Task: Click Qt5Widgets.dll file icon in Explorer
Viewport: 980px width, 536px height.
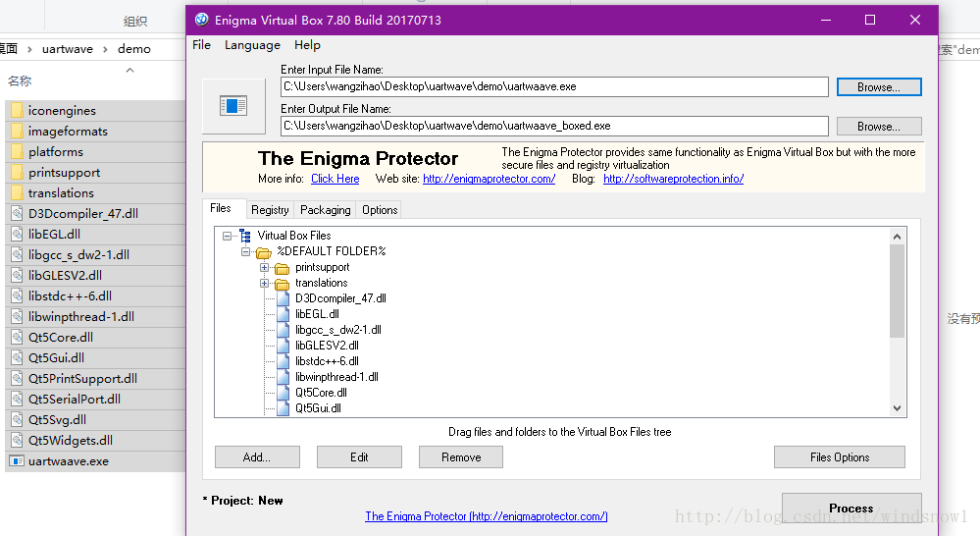Action: point(17,441)
